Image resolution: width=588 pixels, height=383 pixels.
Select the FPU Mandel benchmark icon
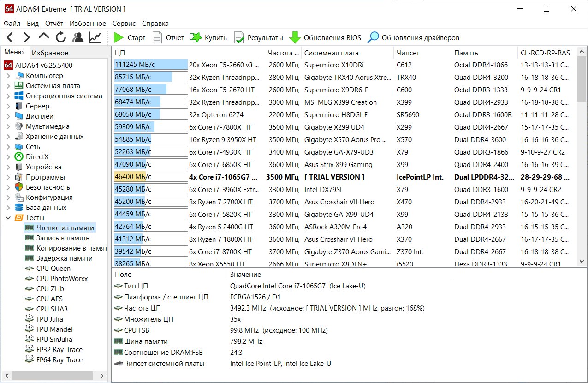coord(30,329)
